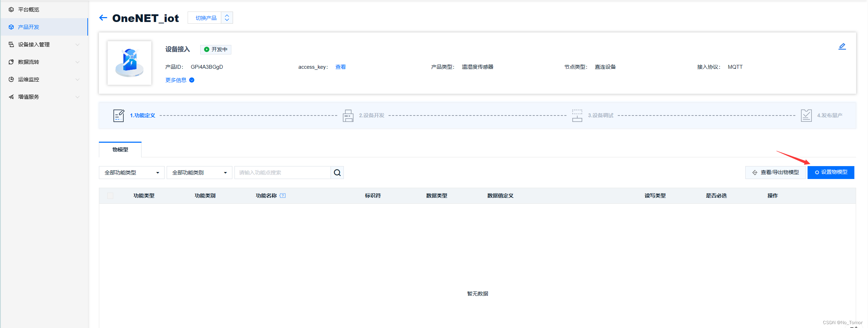868x328 pixels.
Task: Expand the 增值服务 menu chevron
Action: click(78, 97)
